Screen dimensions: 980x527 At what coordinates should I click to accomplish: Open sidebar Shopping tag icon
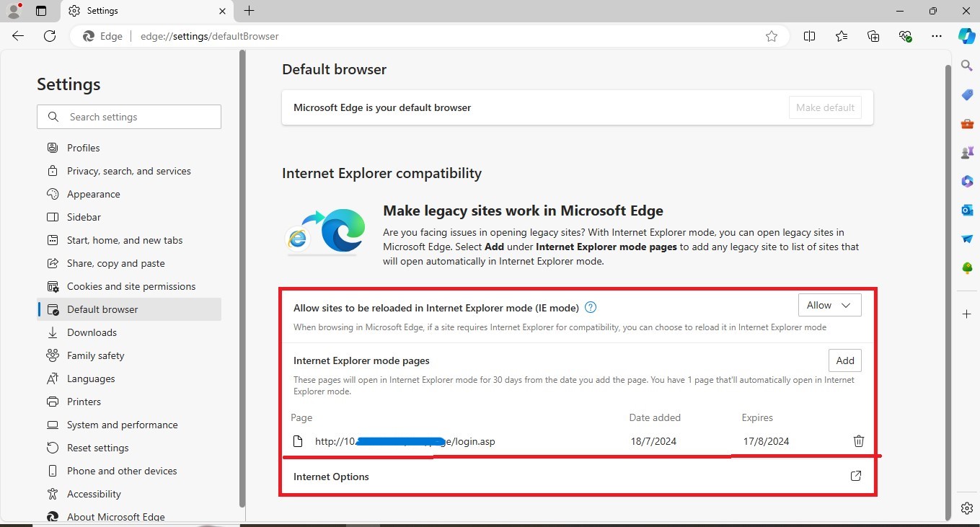tap(967, 95)
